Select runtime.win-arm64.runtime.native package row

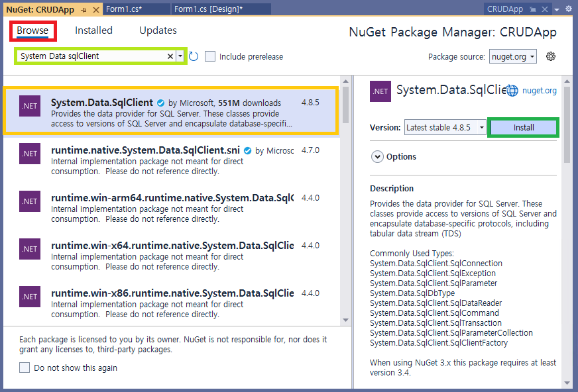(x=171, y=208)
